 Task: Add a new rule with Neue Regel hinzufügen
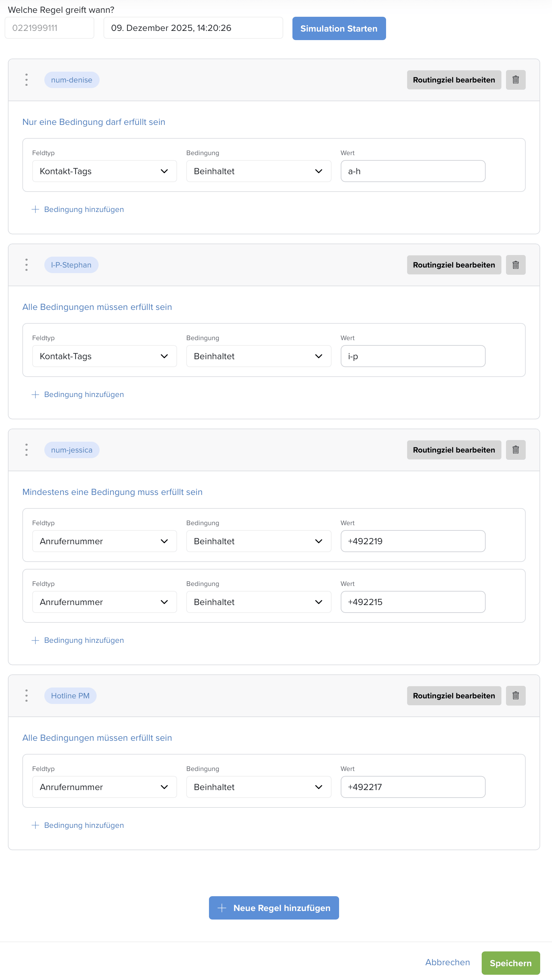[x=273, y=908]
